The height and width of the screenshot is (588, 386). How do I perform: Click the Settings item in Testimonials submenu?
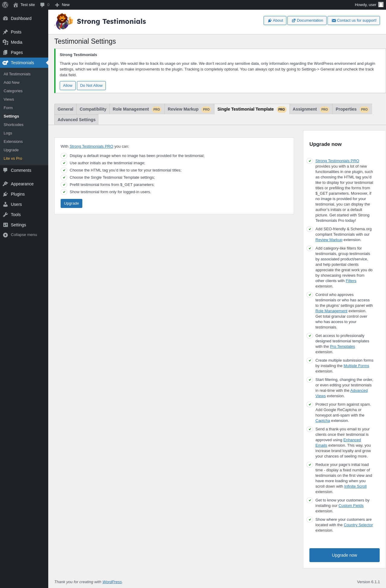tap(11, 116)
